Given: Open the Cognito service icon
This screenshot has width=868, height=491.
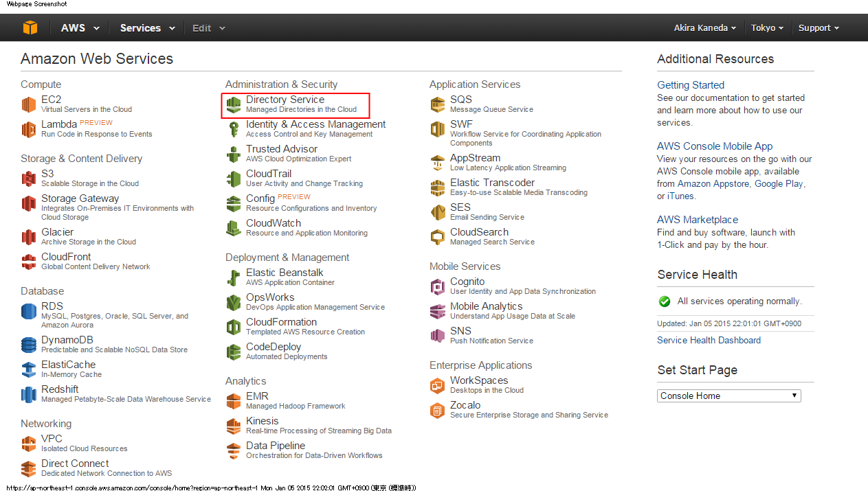Looking at the screenshot, I should click(438, 286).
